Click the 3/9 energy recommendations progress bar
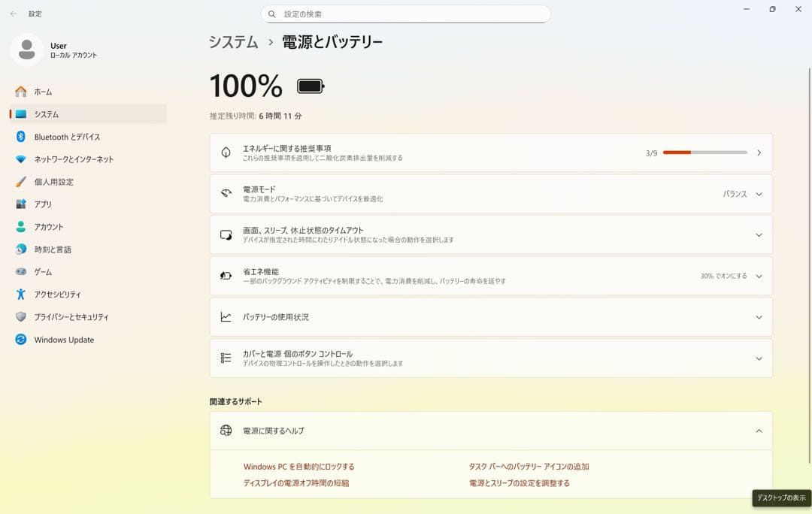The width and height of the screenshot is (812, 514). pyautogui.click(x=704, y=153)
